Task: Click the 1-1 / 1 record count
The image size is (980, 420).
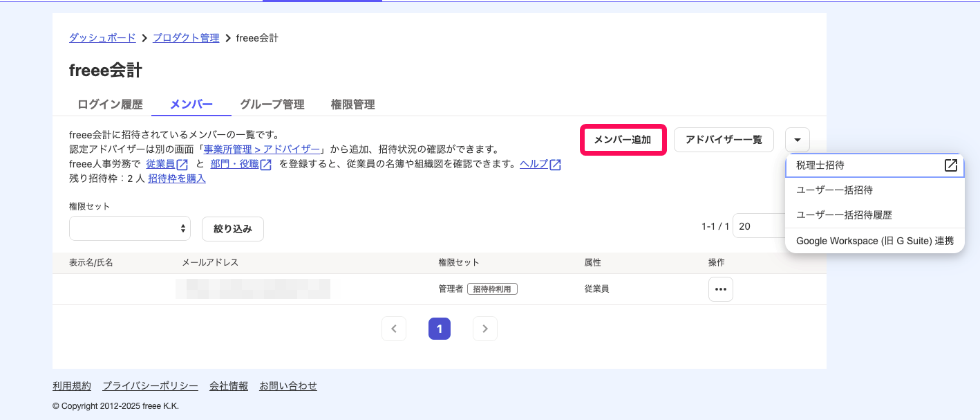Action: (715, 226)
